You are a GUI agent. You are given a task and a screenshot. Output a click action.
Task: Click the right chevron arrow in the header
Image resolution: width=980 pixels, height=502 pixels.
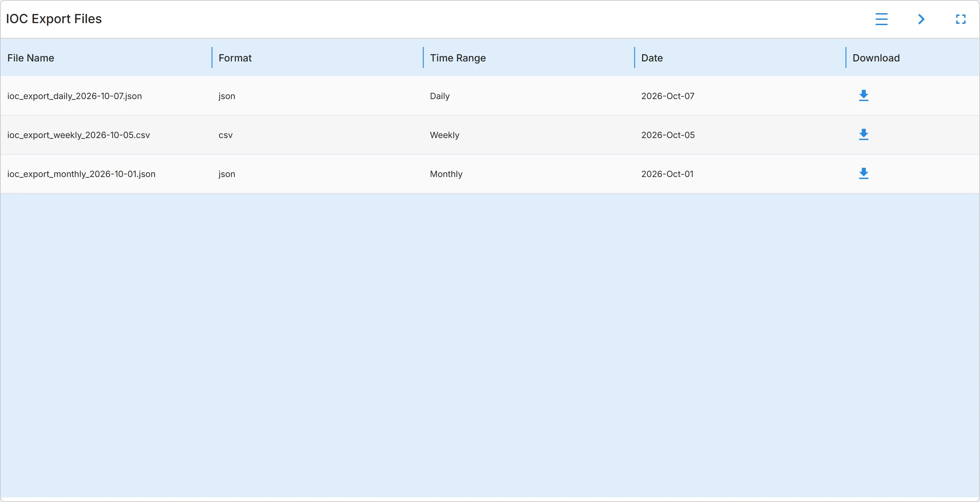click(921, 19)
